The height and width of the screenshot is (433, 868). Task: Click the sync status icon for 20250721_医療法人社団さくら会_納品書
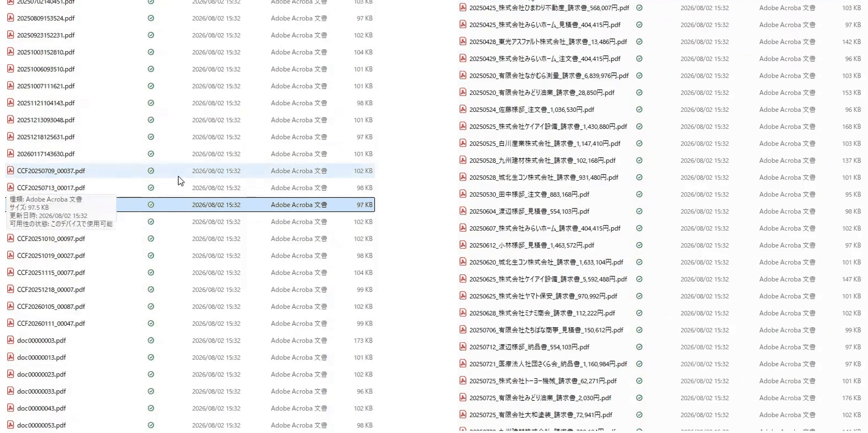point(639,364)
